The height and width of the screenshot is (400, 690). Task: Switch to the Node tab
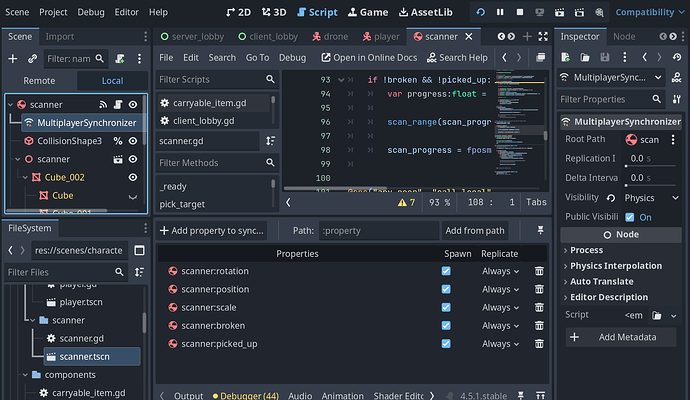[623, 36]
